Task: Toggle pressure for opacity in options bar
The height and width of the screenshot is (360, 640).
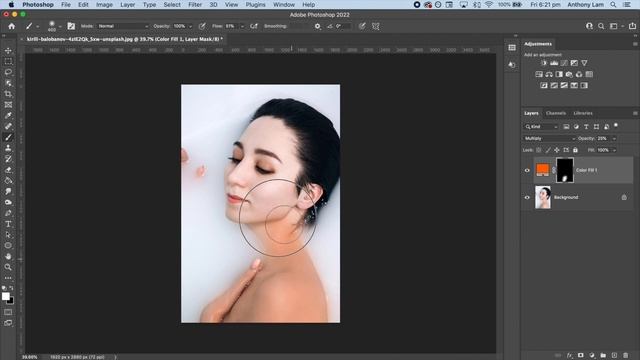Action: point(202,26)
